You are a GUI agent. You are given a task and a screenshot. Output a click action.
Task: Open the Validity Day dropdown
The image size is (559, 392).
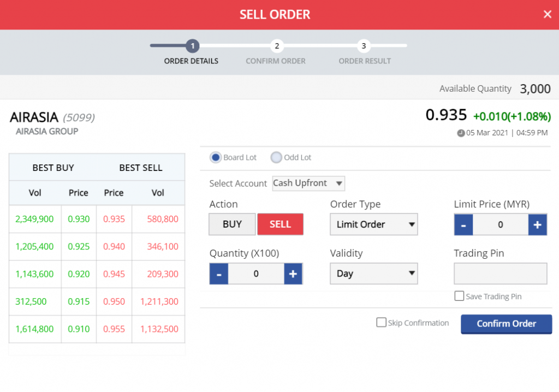pyautogui.click(x=373, y=274)
